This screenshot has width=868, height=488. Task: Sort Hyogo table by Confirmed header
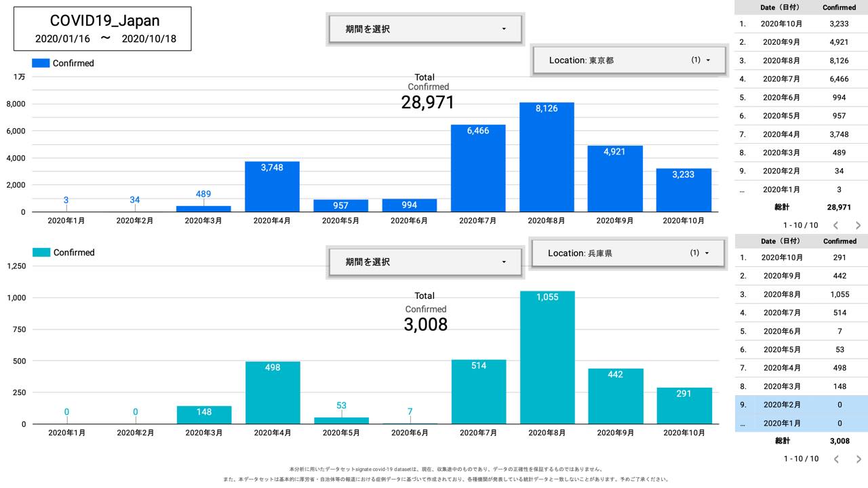(x=840, y=241)
